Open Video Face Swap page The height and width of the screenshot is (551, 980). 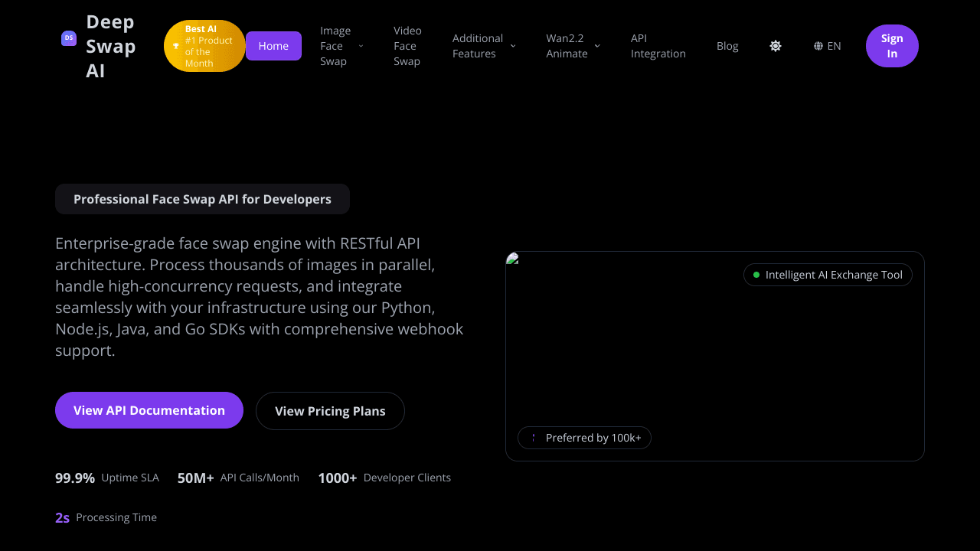(x=407, y=46)
